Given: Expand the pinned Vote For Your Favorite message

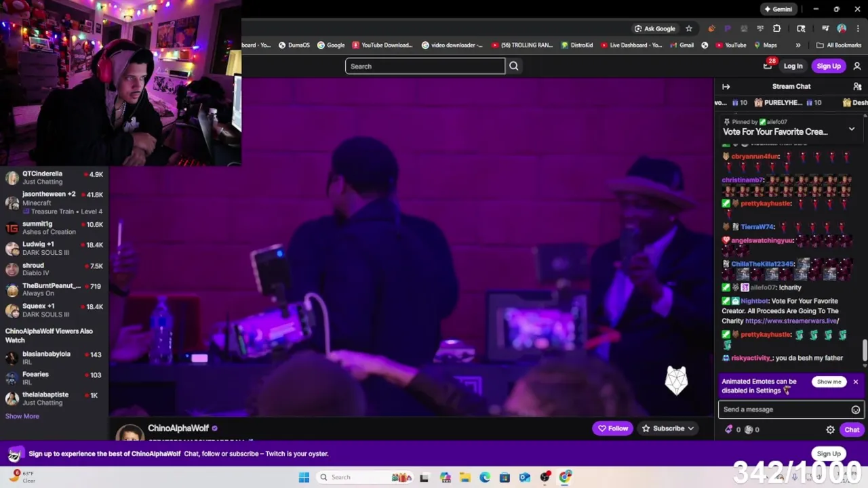Looking at the screenshot, I should (851, 129).
